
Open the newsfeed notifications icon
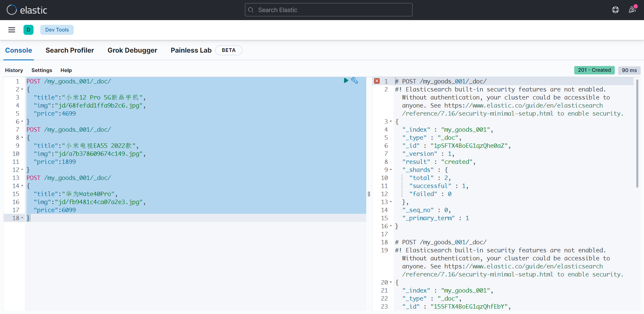pyautogui.click(x=632, y=10)
